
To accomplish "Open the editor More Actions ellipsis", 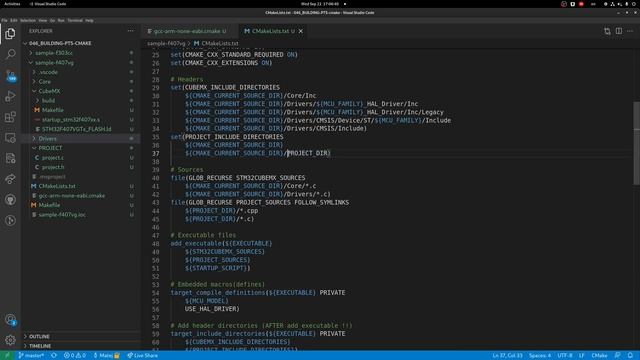I will click(630, 31).
